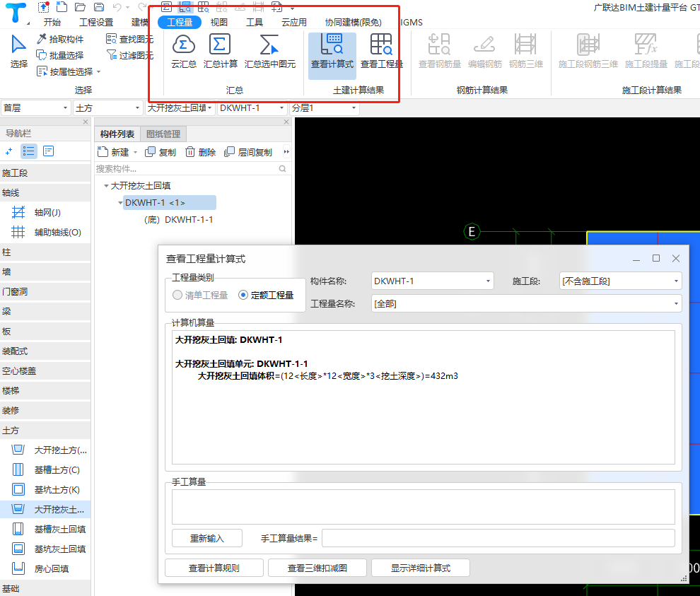The width and height of the screenshot is (700, 596).
Task: Open the DKWHT-1 component dropdown in toolbar
Action: [x=252, y=108]
